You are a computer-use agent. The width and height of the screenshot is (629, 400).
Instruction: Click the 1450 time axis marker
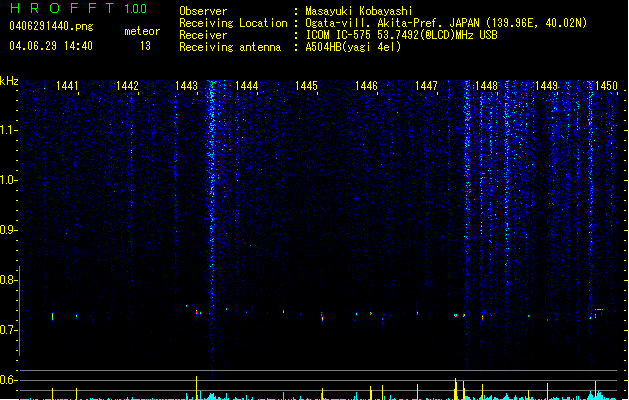point(606,86)
